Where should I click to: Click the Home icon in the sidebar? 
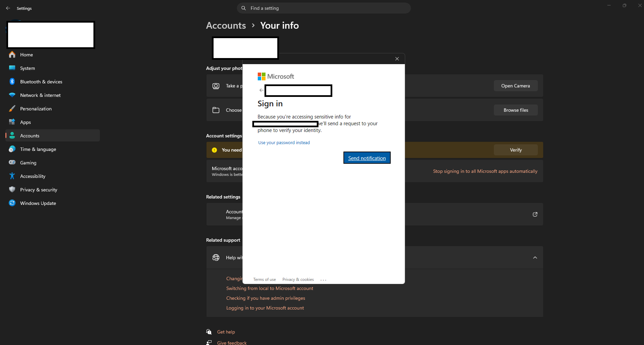click(x=12, y=55)
